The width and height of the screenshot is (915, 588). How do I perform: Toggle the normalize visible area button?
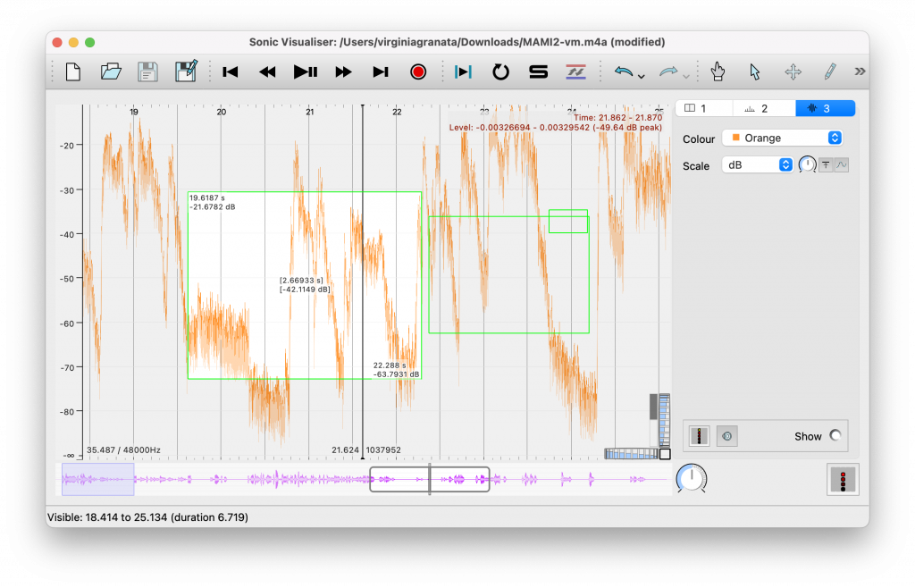pyautogui.click(x=826, y=165)
